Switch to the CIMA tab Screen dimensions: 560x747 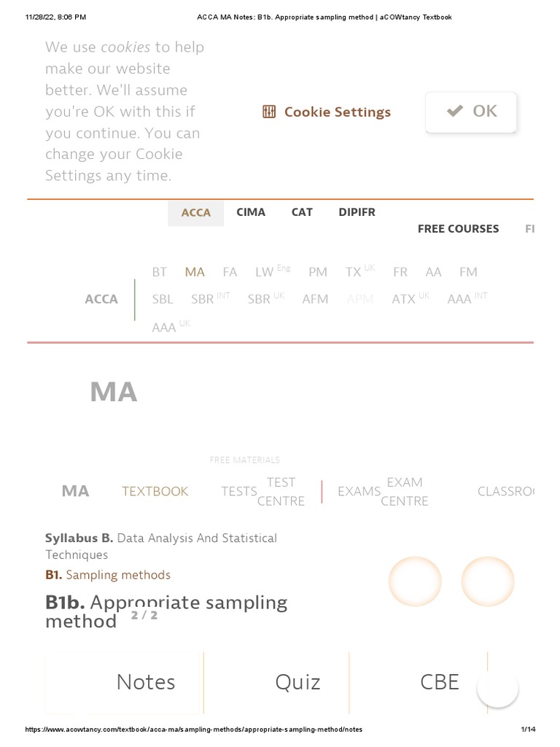coord(251,212)
